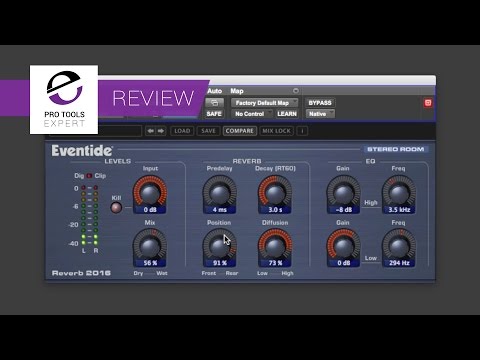Click the info 'i' button

point(302,131)
